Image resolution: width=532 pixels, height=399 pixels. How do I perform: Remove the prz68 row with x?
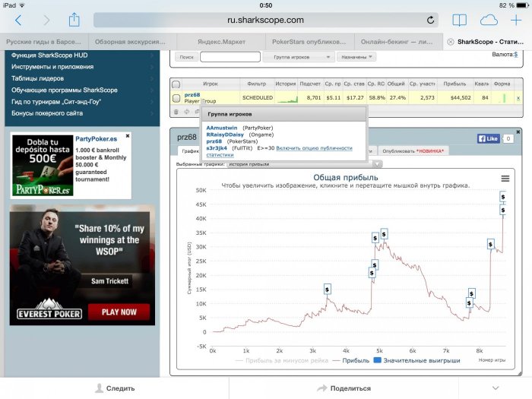pos(518,98)
